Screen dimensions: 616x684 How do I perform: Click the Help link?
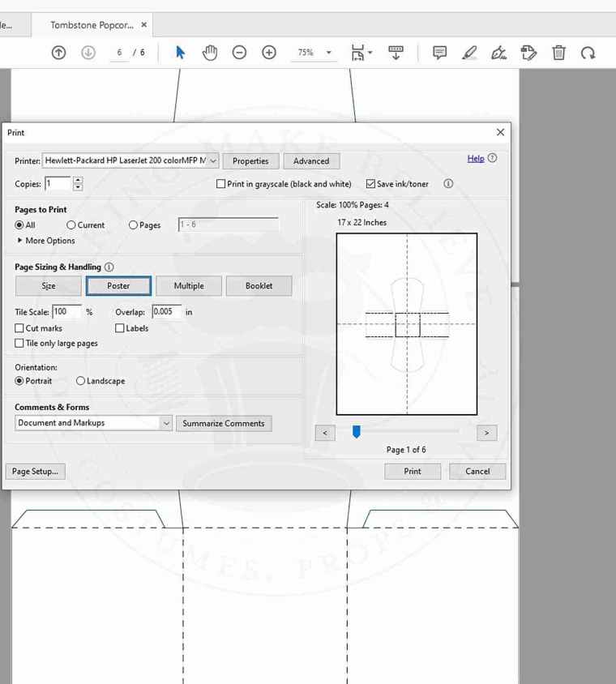tap(476, 158)
